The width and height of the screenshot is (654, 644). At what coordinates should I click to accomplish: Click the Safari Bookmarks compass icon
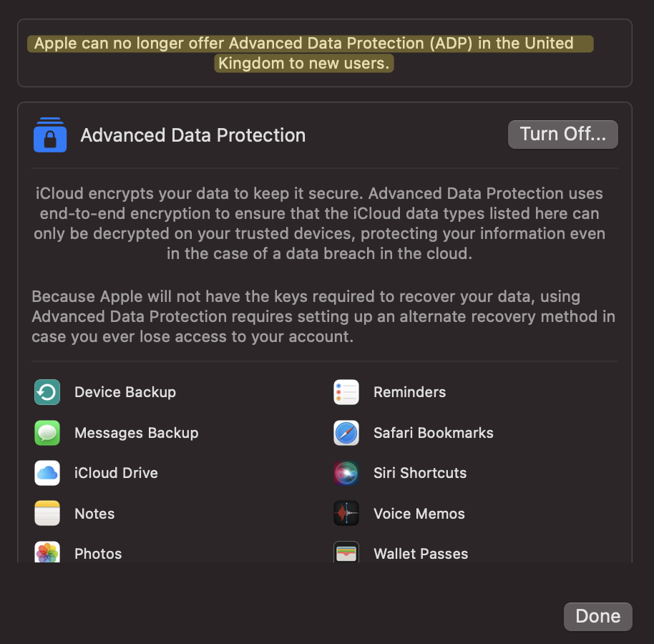click(x=346, y=433)
